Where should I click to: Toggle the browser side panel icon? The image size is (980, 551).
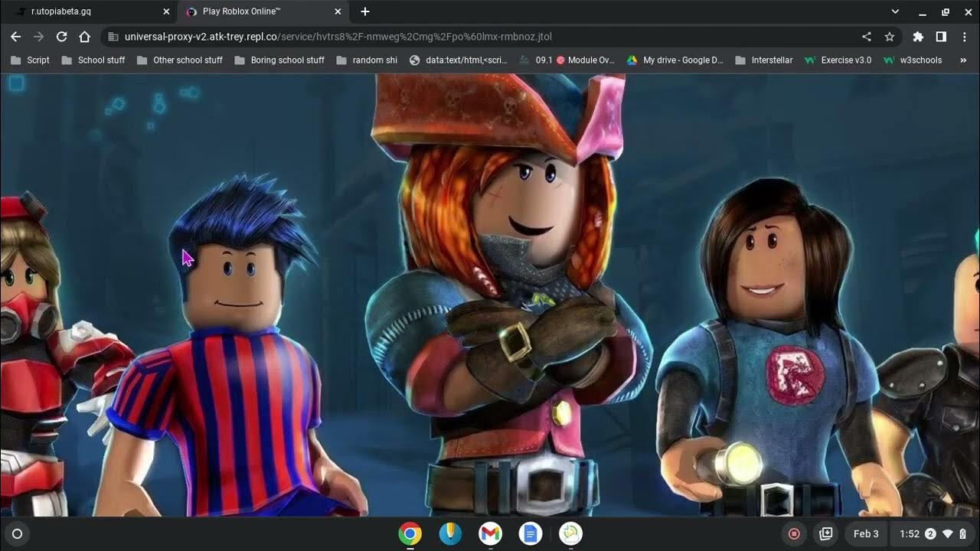pyautogui.click(x=941, y=37)
